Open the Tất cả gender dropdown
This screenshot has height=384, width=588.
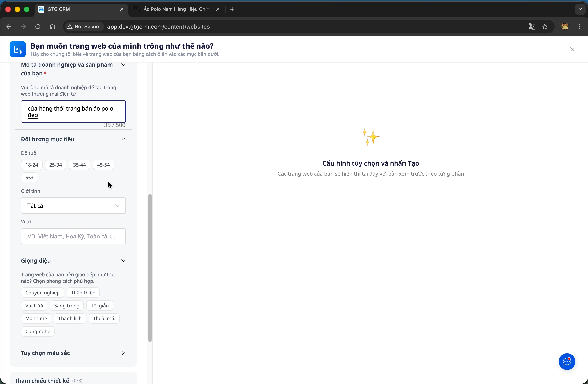pos(73,205)
